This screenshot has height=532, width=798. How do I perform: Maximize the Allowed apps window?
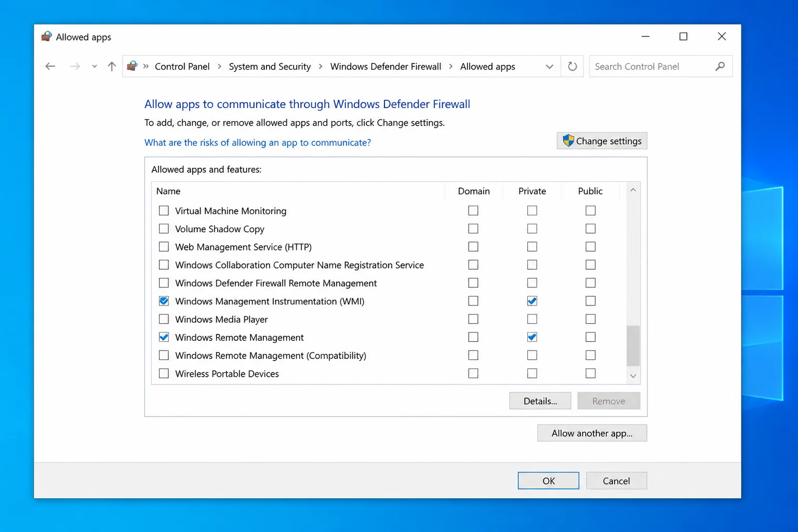tap(684, 36)
